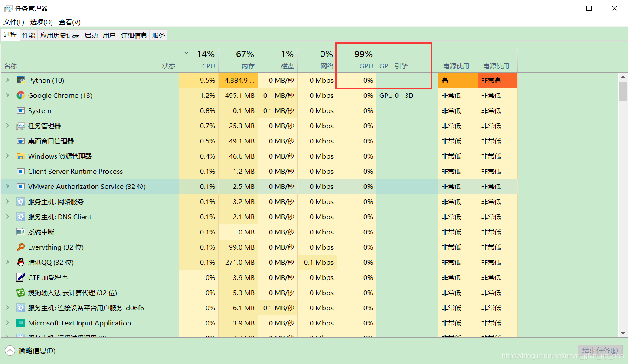The image size is (628, 364).
Task: Switch to the 应用历史记录 tab
Action: (60, 36)
